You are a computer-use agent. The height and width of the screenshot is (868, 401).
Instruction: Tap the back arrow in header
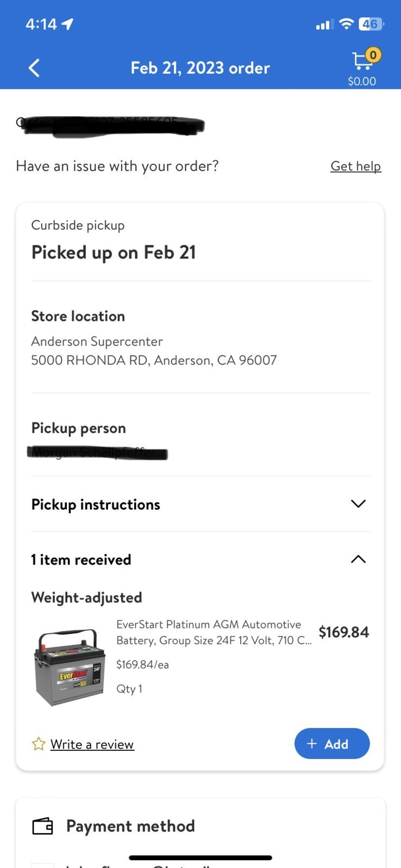(x=34, y=68)
